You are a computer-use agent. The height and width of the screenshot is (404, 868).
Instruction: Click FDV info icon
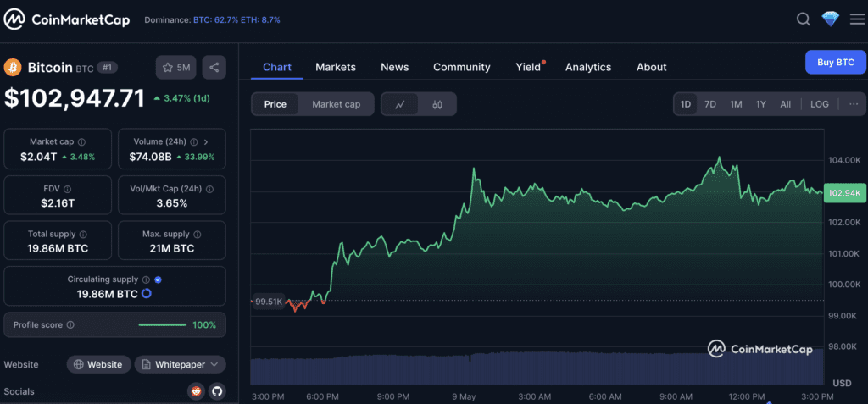67,189
